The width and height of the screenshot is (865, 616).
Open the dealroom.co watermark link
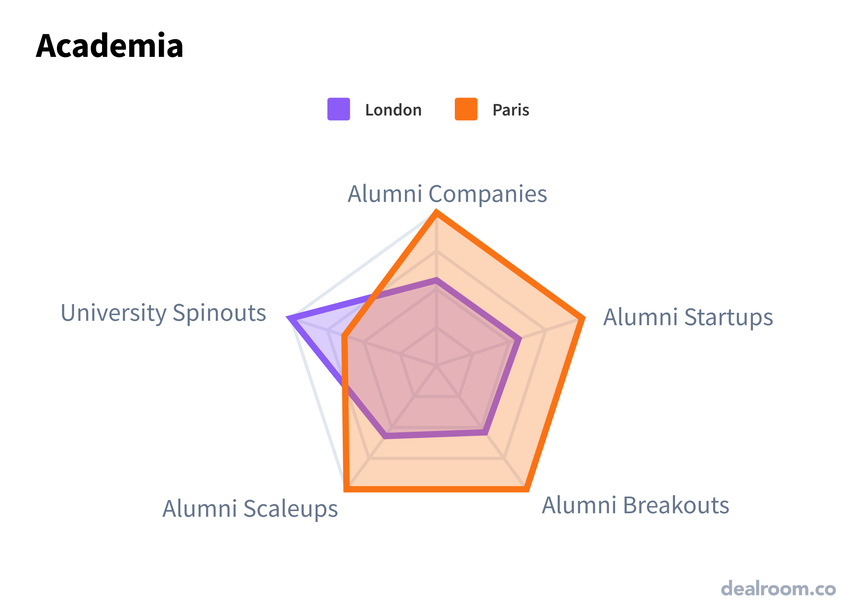tap(778, 588)
